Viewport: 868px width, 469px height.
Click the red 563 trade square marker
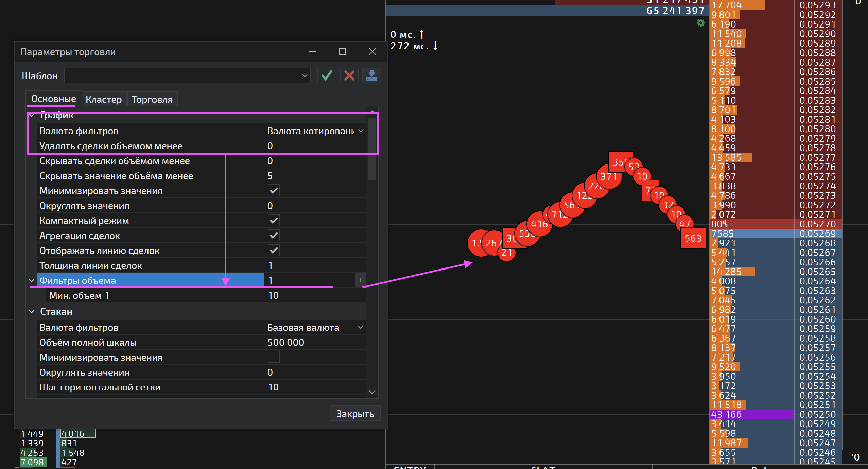(693, 238)
